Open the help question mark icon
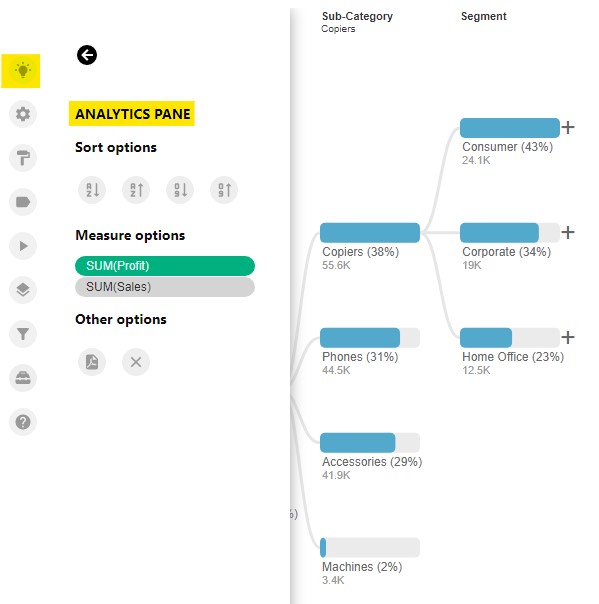This screenshot has height=604, width=599. click(x=23, y=422)
